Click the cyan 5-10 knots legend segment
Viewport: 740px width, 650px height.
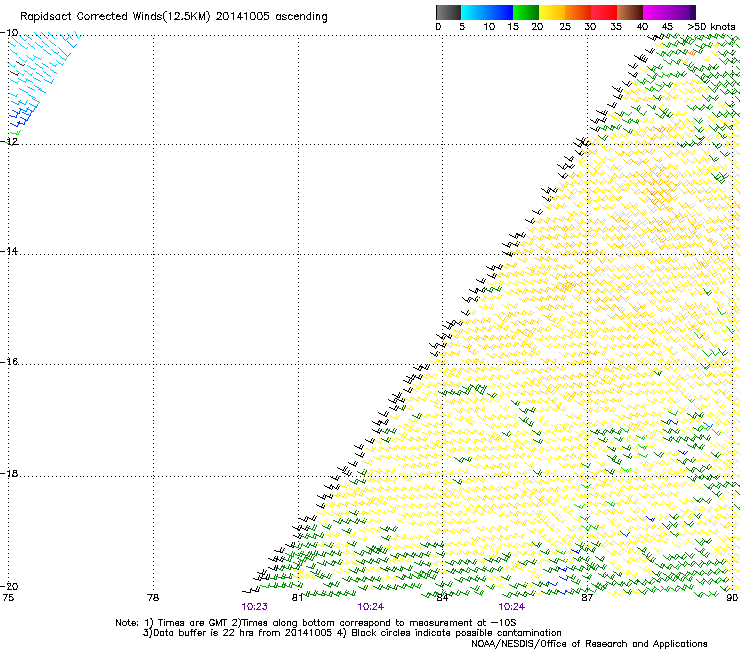point(473,12)
